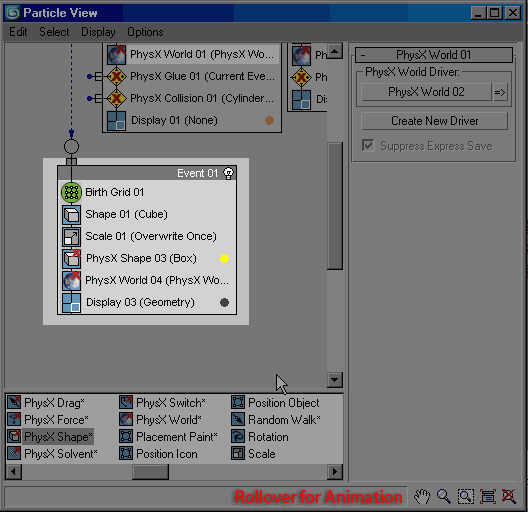Click the event view vertical scrollbar thumb
This screenshot has width=528, height=512.
335,206
